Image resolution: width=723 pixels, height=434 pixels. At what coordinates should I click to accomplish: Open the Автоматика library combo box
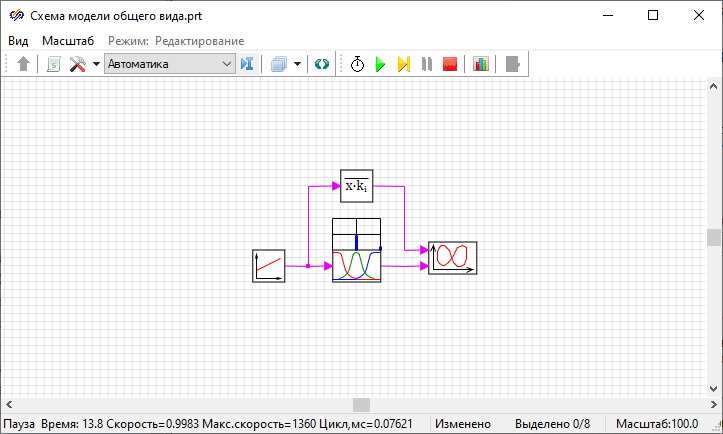pos(169,64)
